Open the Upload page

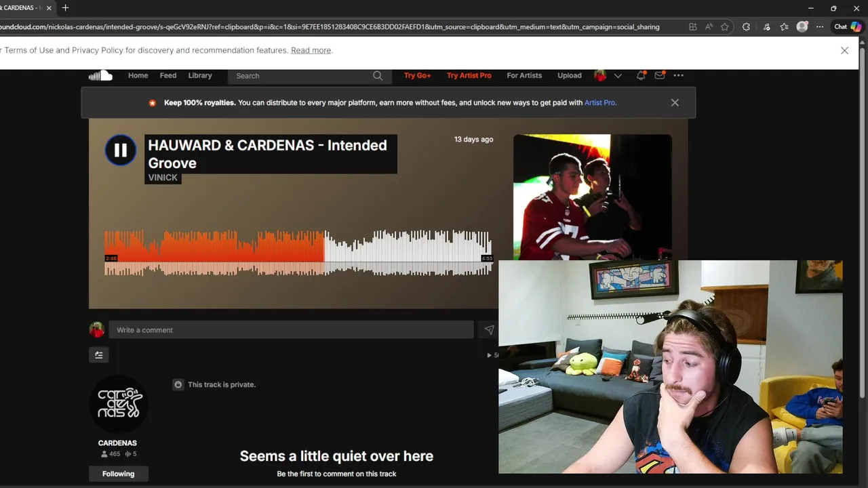coord(570,75)
